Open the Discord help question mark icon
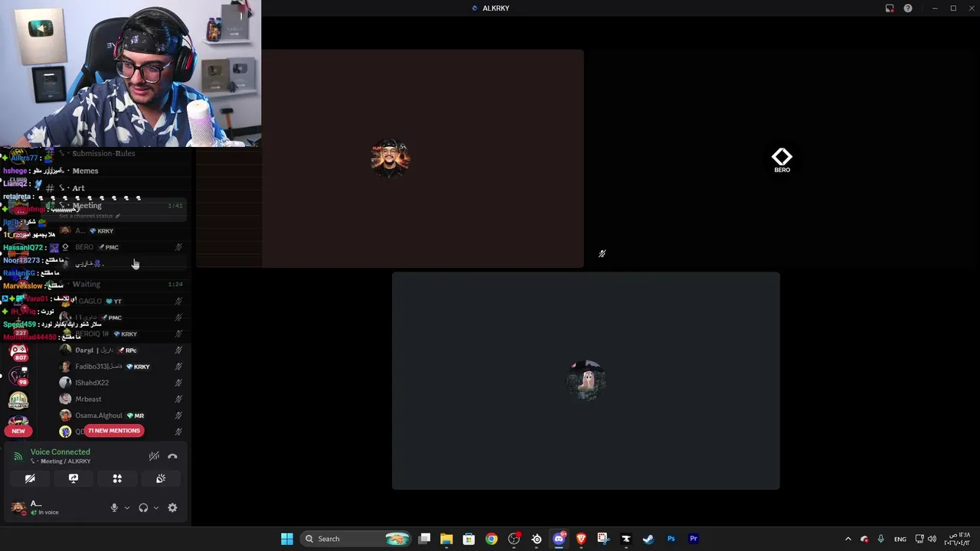The width and height of the screenshot is (980, 551). (x=908, y=8)
